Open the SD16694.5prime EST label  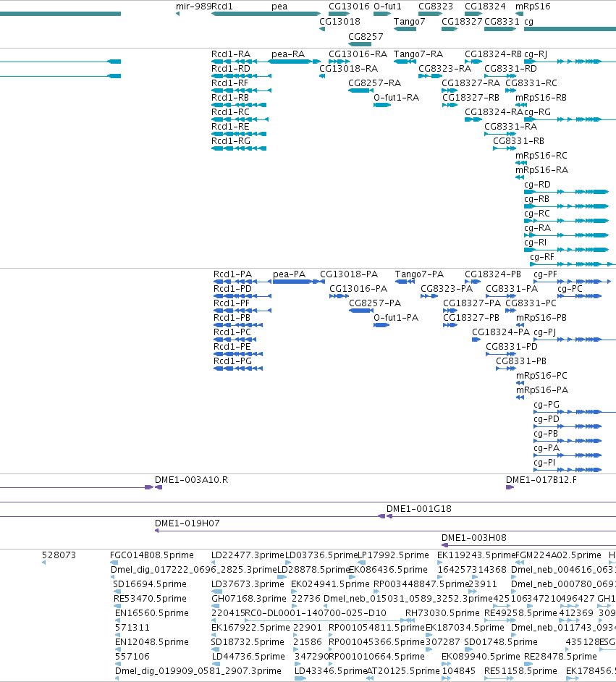[150, 584]
